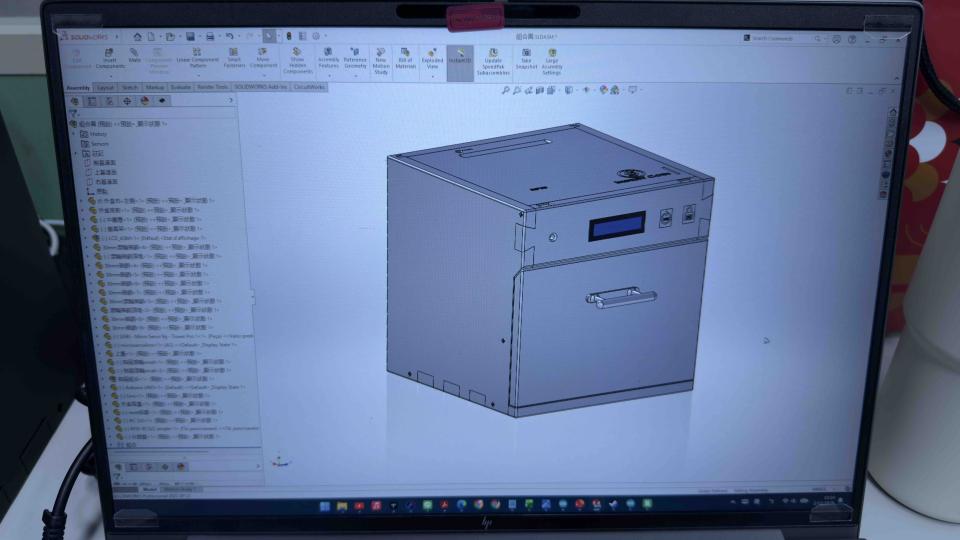
Task: Switch to the Evaluate tab
Action: point(181,88)
